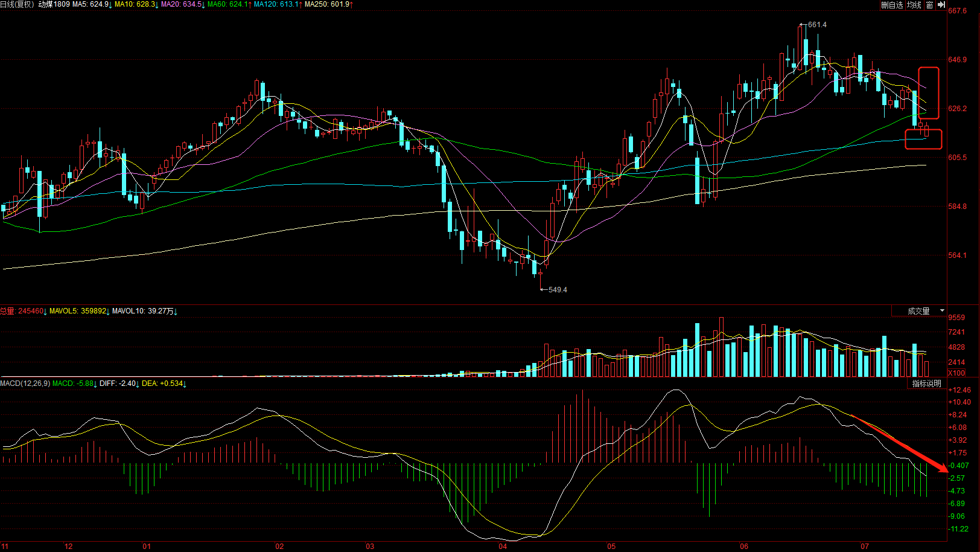The height and width of the screenshot is (552, 980).
Task: Click the +12.46 MACD axis label
Action: click(x=959, y=390)
